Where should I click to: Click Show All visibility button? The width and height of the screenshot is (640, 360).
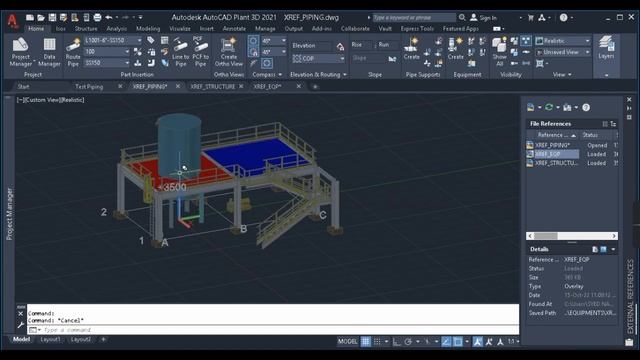coord(499,52)
